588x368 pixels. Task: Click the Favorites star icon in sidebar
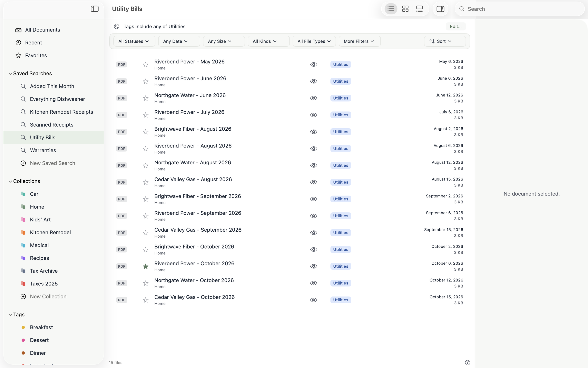(18, 55)
